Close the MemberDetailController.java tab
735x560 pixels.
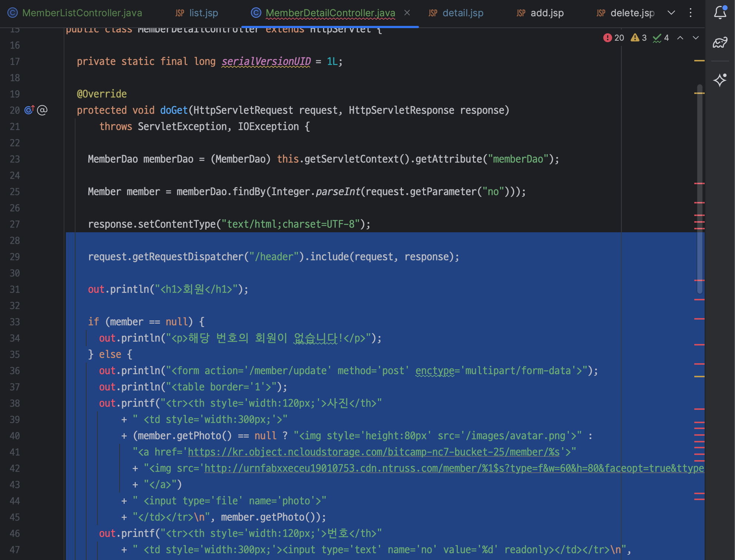click(x=407, y=13)
